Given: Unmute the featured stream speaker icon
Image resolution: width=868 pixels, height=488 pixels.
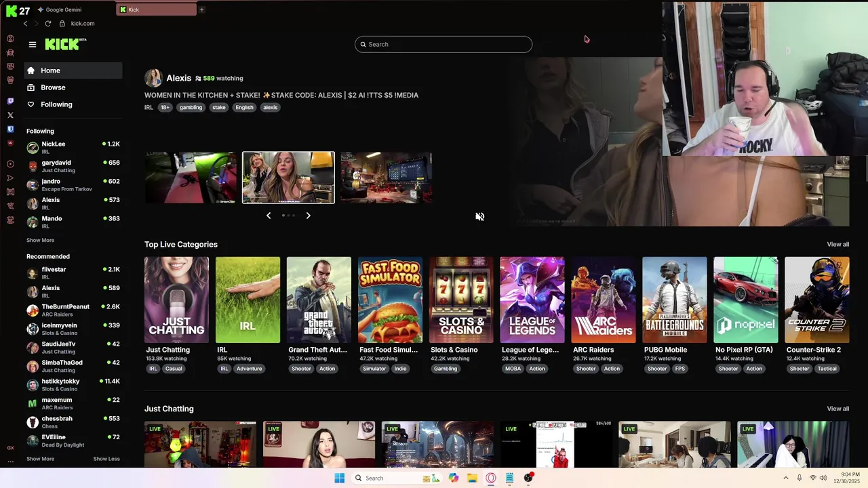Looking at the screenshot, I should click(479, 216).
